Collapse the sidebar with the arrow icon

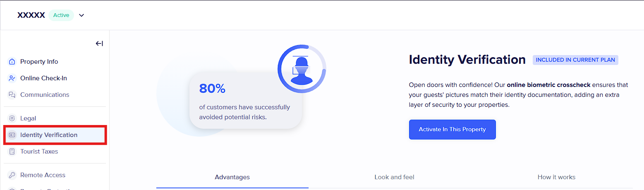[99, 43]
